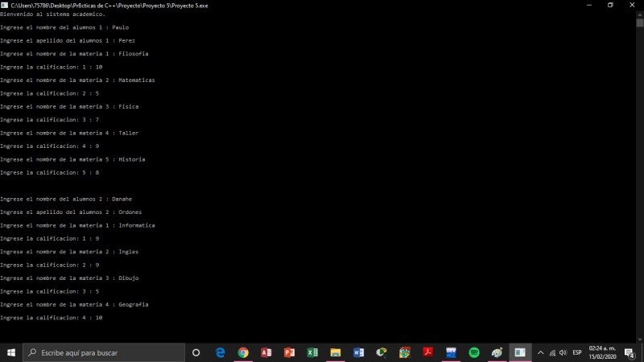Open Microsoft Word from the taskbar

tap(359, 352)
